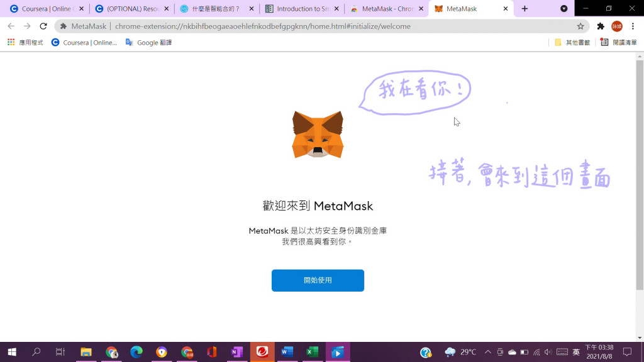Click the page vertical scrollbar
644x362 pixels.
tap(640, 175)
